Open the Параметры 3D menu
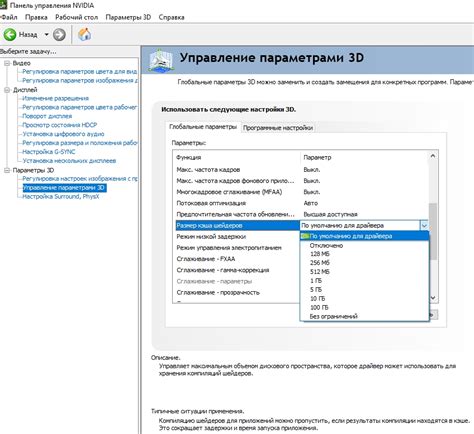Screen dimensions: 474x434 tap(128, 17)
